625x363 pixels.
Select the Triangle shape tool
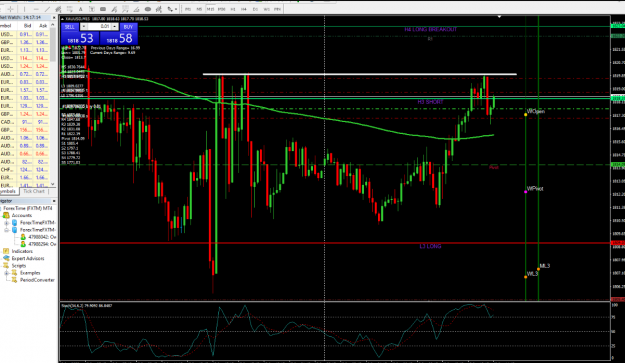(136, 9)
